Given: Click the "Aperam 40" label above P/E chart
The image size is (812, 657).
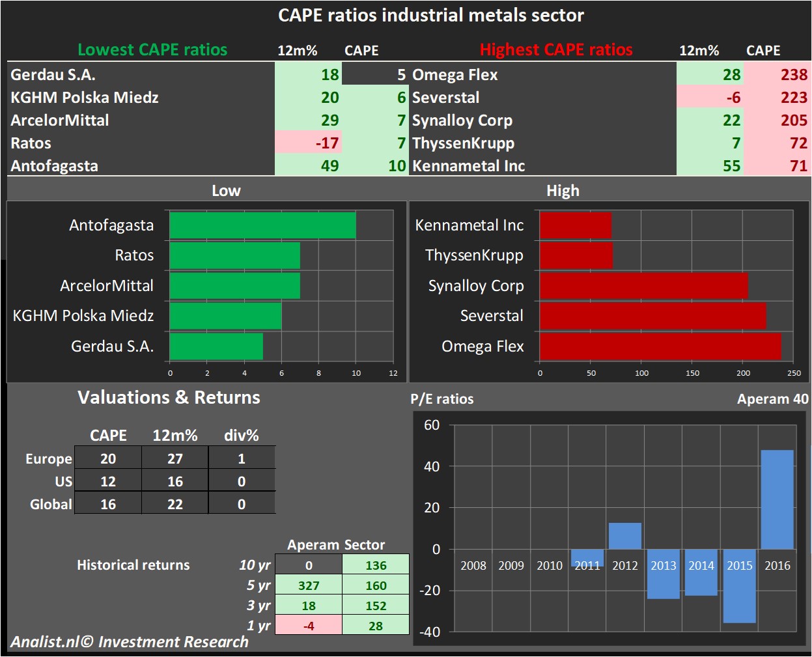Looking at the screenshot, I should click(x=773, y=399).
